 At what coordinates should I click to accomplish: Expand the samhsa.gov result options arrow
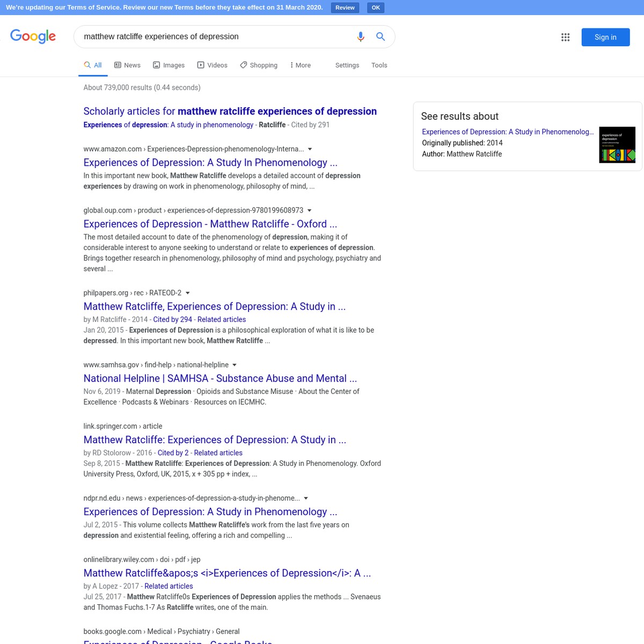click(x=234, y=364)
